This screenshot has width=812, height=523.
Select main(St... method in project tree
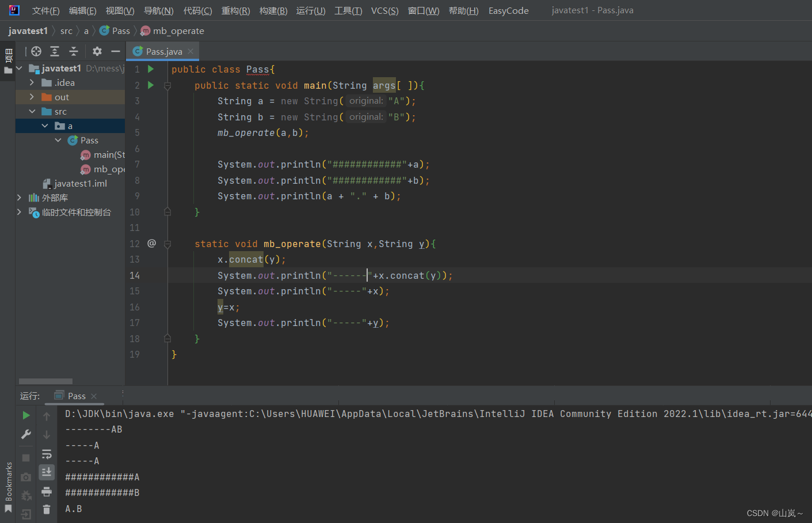tap(103, 155)
